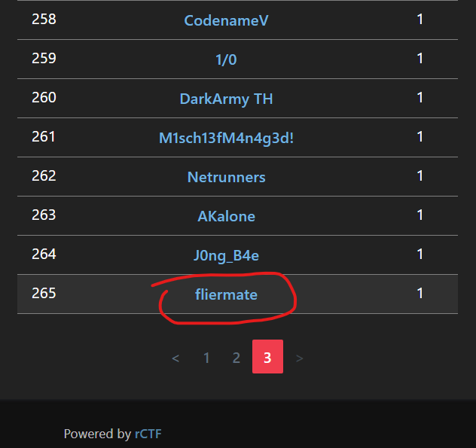Open the 1/0 team link
The height and width of the screenshot is (448, 476).
point(226,59)
